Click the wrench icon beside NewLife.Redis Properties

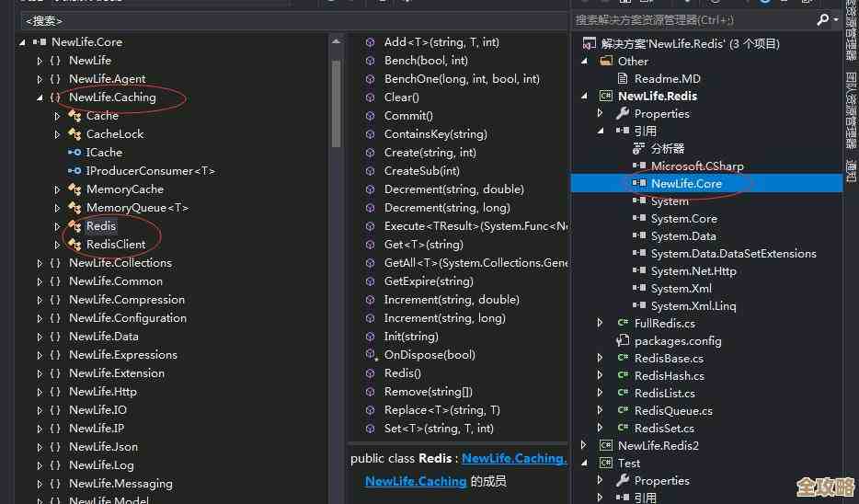(x=623, y=114)
